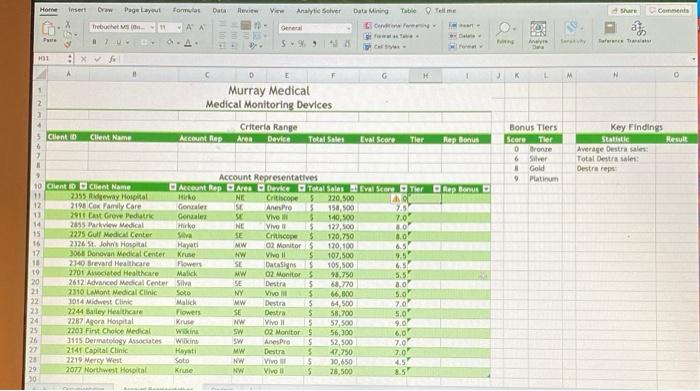Viewport: 700px width, 391px height.
Task: Click the Format as Table icon
Action: click(x=368, y=36)
